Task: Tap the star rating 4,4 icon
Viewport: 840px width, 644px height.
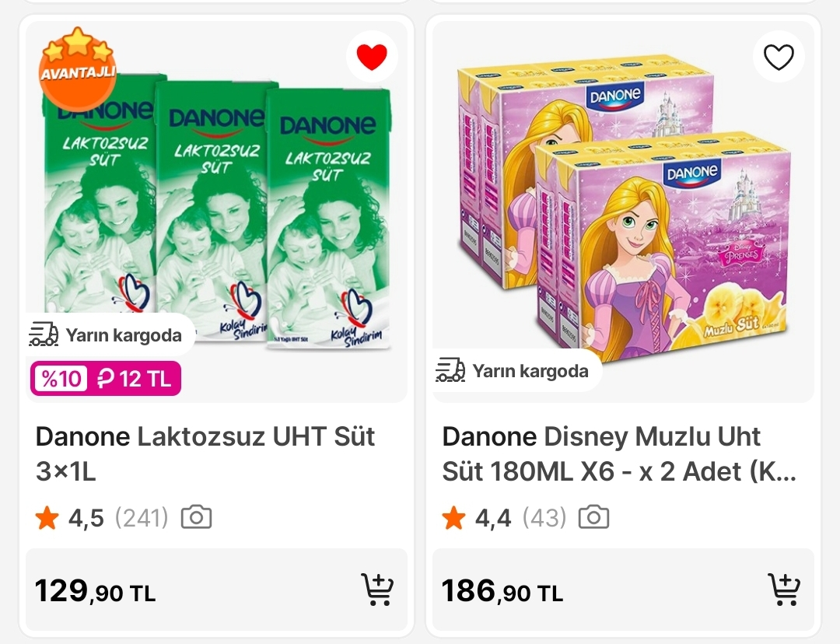Action: (454, 518)
